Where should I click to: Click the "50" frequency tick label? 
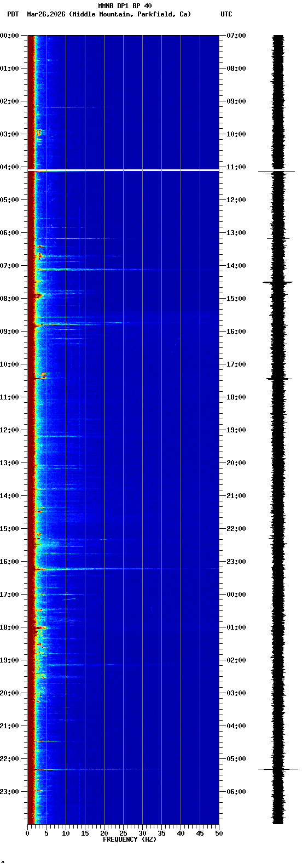tap(219, 833)
